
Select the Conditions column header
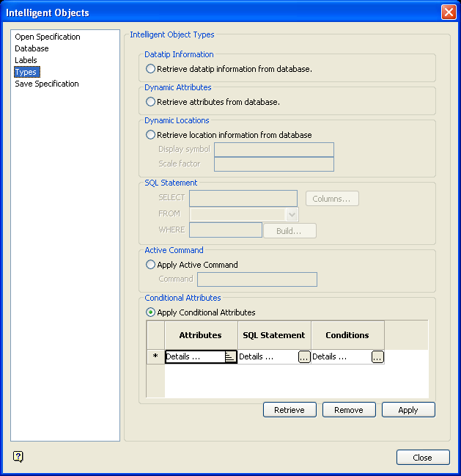347,335
